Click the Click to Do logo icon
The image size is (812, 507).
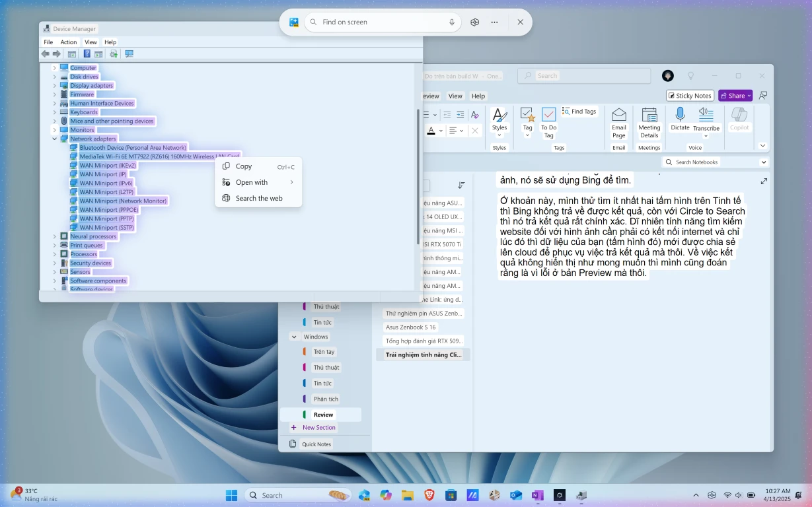click(294, 22)
